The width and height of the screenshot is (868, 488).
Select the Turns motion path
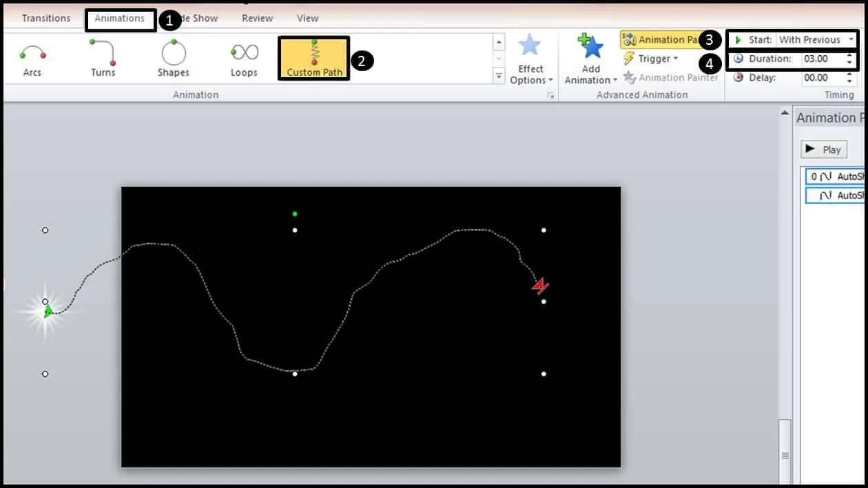click(103, 59)
